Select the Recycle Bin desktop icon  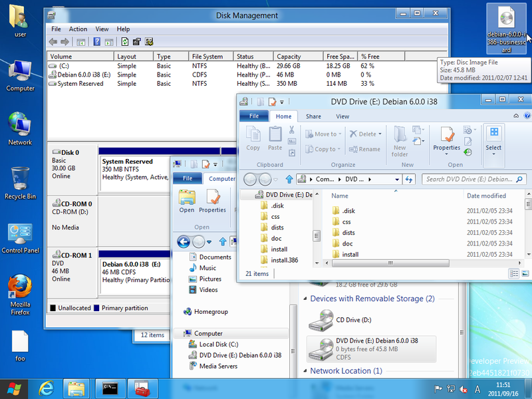click(20, 184)
